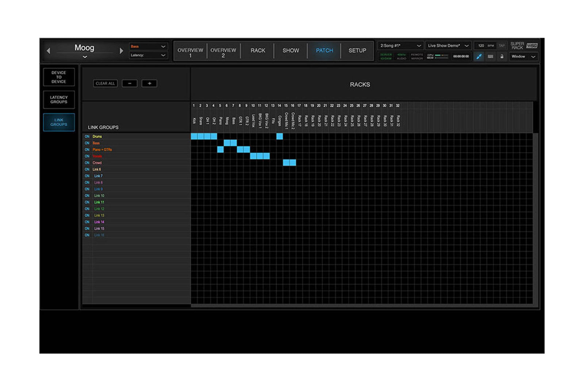This screenshot has height=392, width=584.
Task: Open the Setup tab
Action: (x=357, y=51)
